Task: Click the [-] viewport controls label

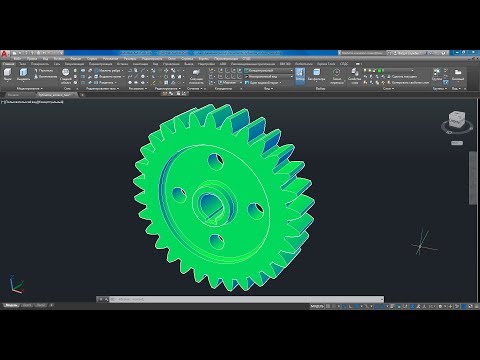Action: (x=3, y=102)
